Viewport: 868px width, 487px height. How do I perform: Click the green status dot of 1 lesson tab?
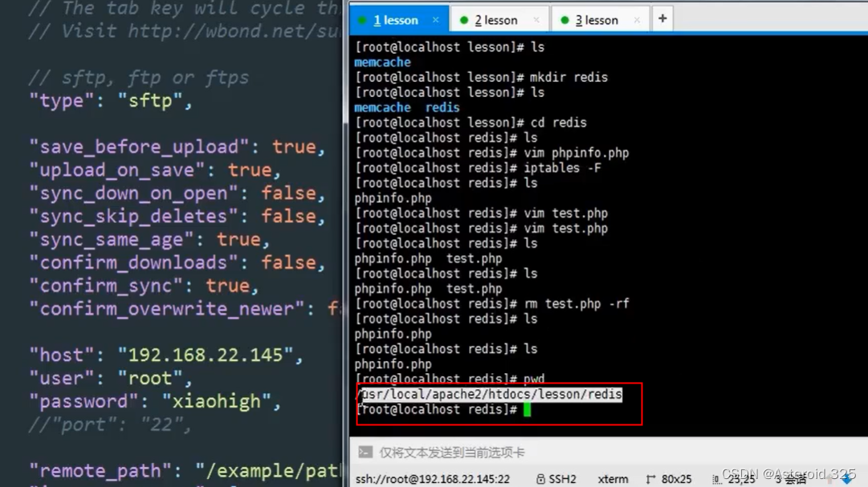point(363,21)
